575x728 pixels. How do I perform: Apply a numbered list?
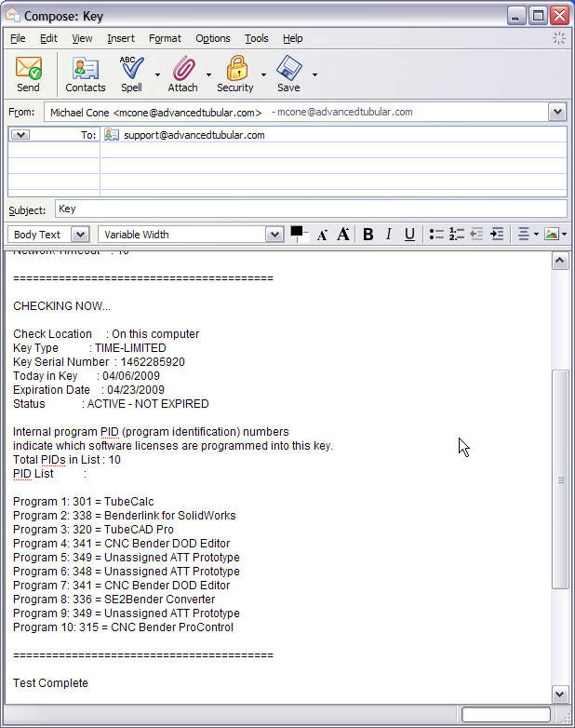click(456, 234)
